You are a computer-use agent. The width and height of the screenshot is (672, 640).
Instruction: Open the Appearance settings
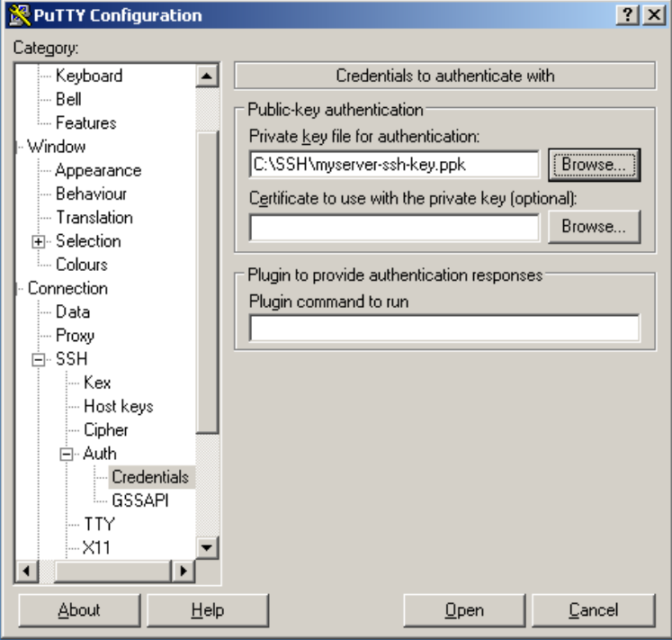[x=99, y=170]
